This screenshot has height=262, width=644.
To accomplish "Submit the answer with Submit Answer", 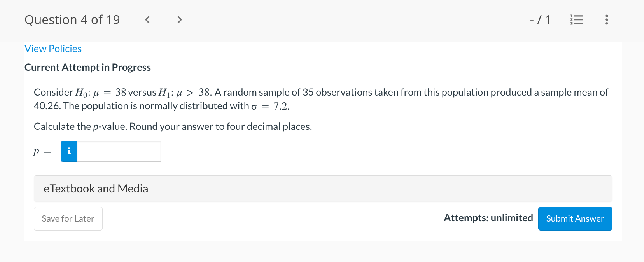I will point(575,218).
